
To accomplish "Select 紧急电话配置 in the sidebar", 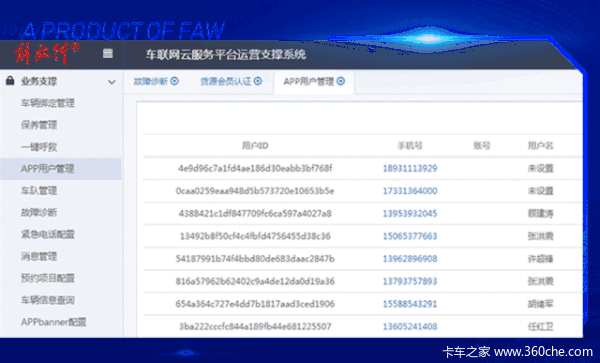I will pyautogui.click(x=48, y=234).
